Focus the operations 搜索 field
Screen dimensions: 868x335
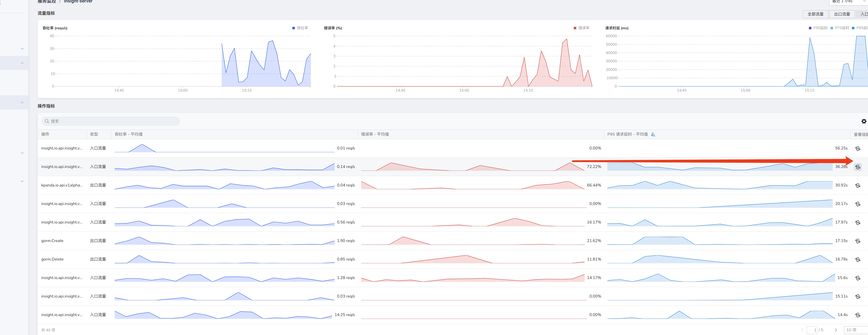111,121
